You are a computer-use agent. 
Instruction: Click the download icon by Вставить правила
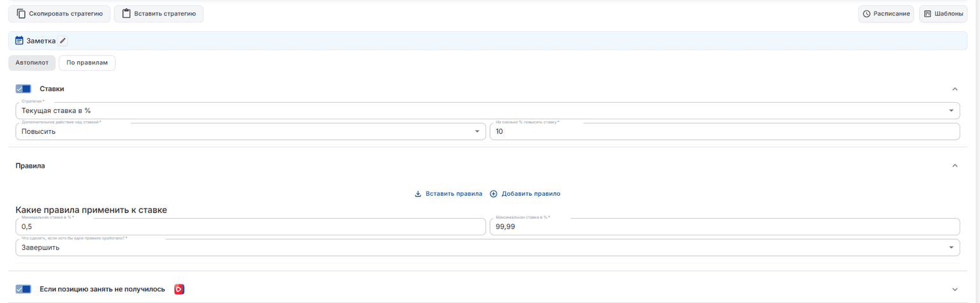tap(419, 194)
